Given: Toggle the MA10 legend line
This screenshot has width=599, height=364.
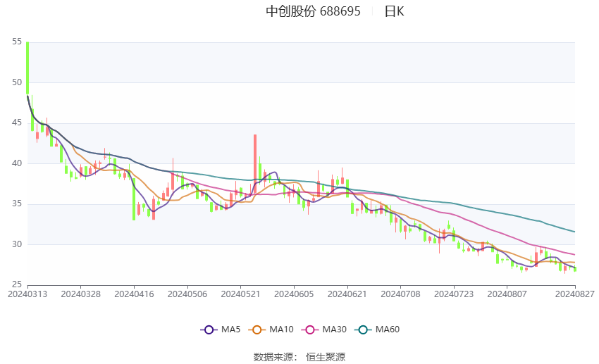Looking at the screenshot, I should click(271, 330).
